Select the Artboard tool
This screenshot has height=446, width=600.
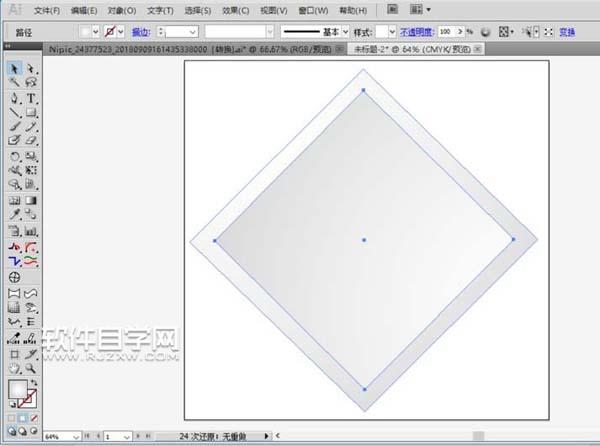tap(14, 354)
